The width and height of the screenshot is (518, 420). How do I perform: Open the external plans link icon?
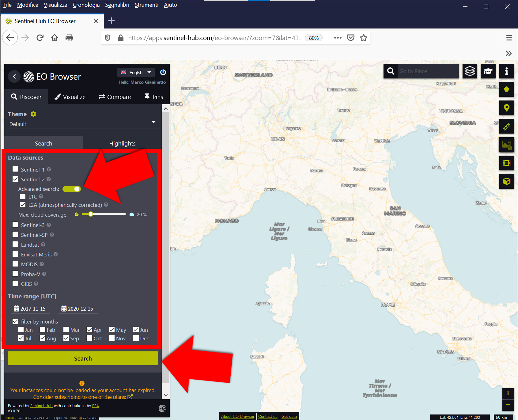click(130, 397)
